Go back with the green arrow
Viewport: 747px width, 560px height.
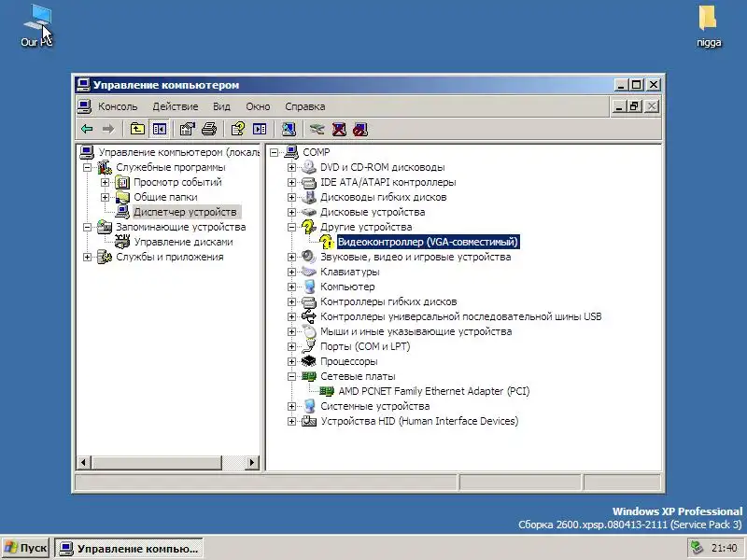coord(87,129)
